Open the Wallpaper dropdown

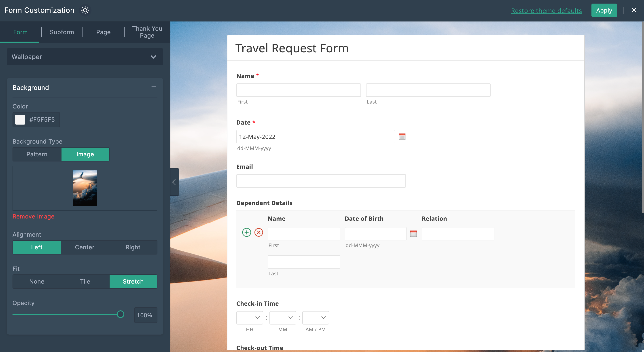click(x=85, y=57)
